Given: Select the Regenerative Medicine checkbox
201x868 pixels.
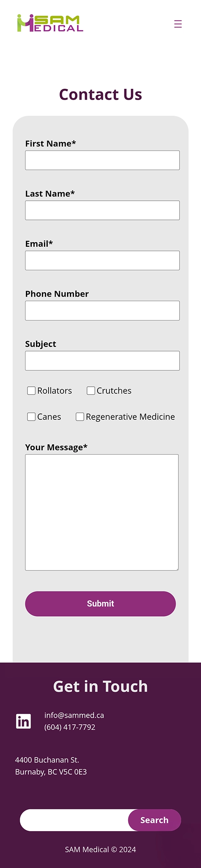Looking at the screenshot, I should point(80,416).
